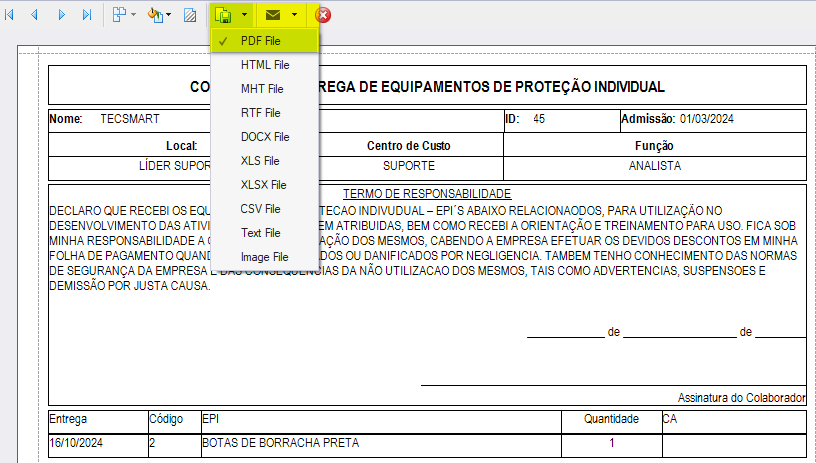Jump to the last page

pyautogui.click(x=87, y=15)
